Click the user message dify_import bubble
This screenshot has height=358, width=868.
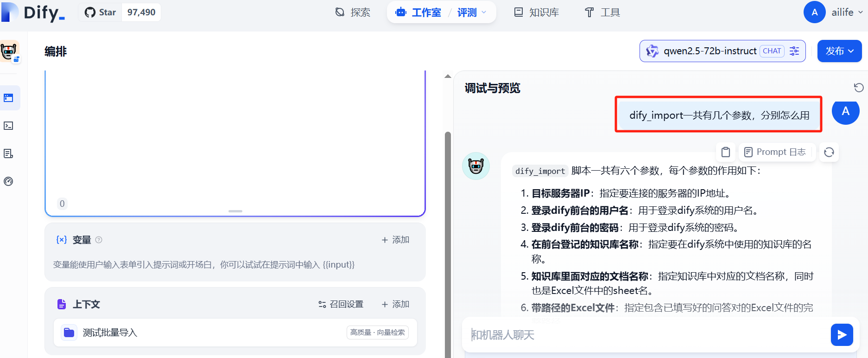click(x=719, y=115)
